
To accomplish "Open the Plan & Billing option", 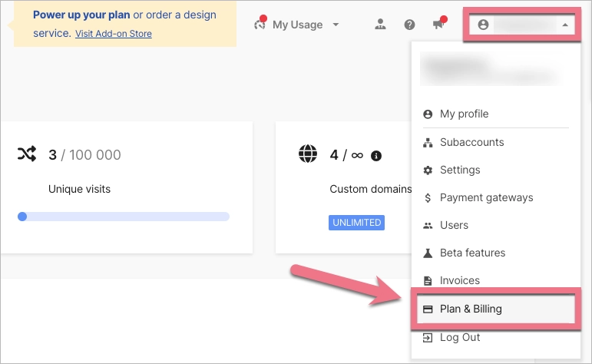I will tap(471, 309).
